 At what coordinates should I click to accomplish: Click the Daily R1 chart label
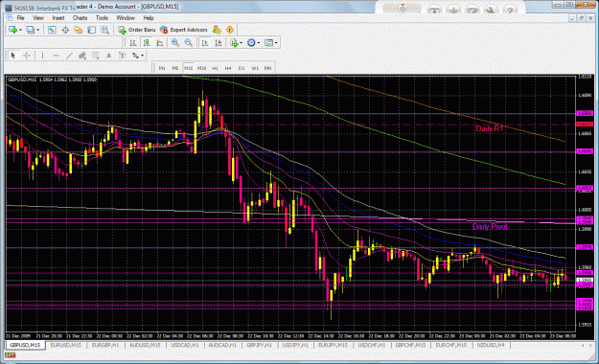(x=490, y=128)
